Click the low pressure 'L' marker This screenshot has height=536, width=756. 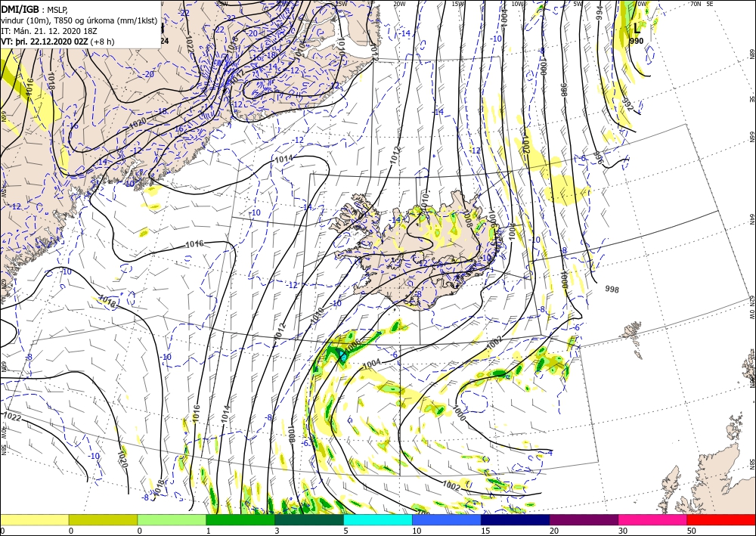click(637, 29)
